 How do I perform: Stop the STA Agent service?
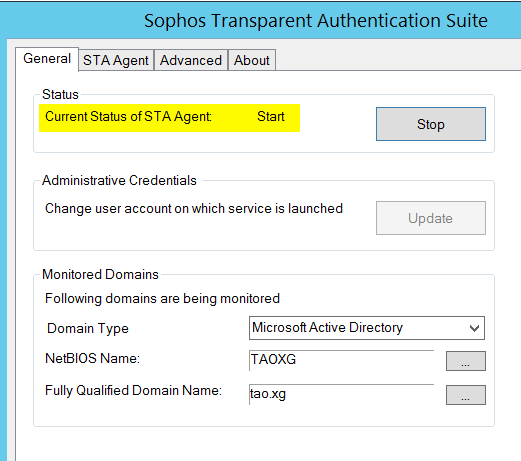pos(431,124)
